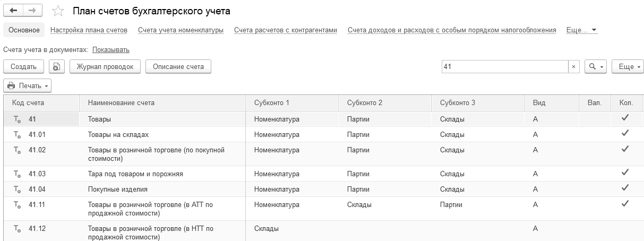This screenshot has height=241, width=644.
Task: Click the account icon in row 41.11
Action: (17, 205)
